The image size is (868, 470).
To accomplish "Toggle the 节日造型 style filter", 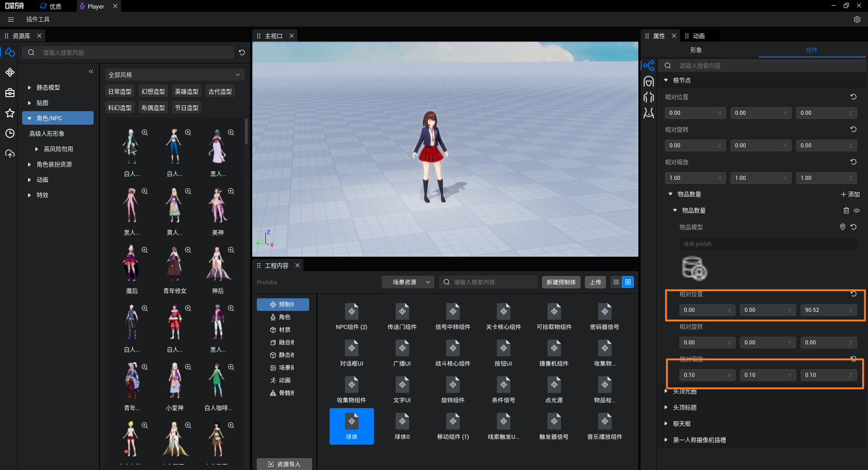I will click(187, 108).
